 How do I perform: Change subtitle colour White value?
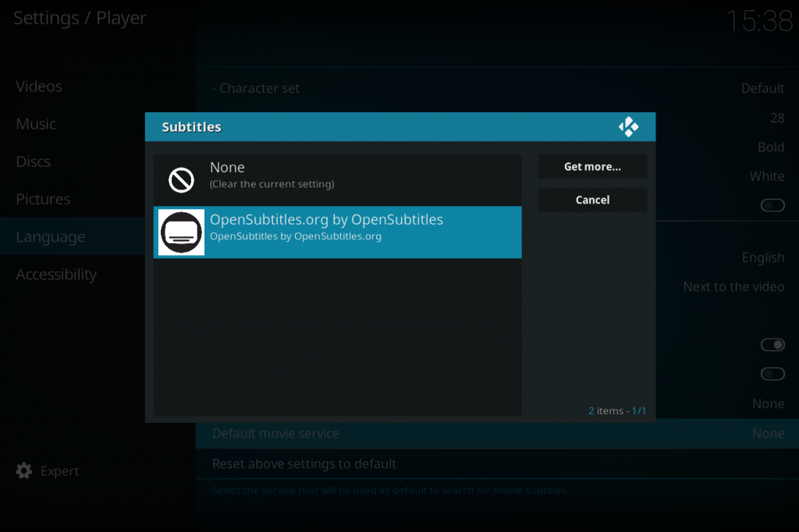click(x=767, y=176)
